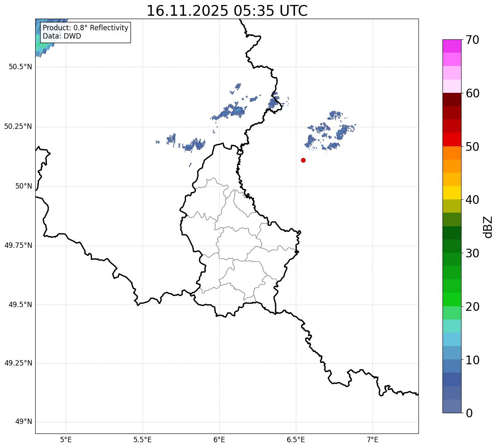Click the 6.5°E longitude label
Screen dimensions: 498x448
click(296, 439)
